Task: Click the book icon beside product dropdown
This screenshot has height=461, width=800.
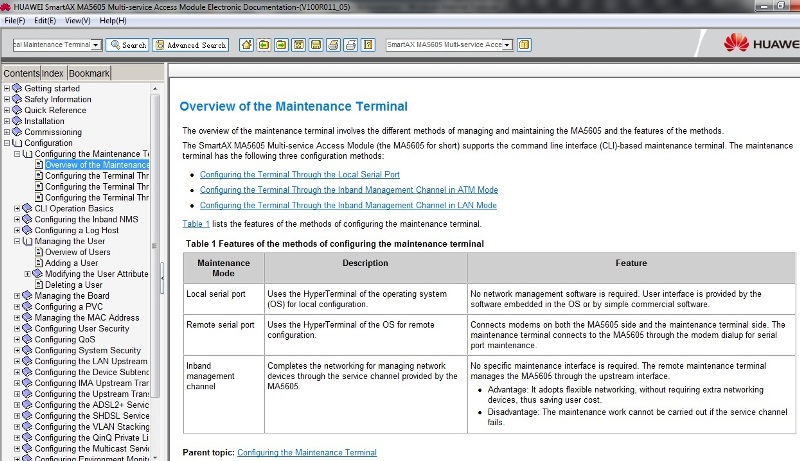Action: 524,45
